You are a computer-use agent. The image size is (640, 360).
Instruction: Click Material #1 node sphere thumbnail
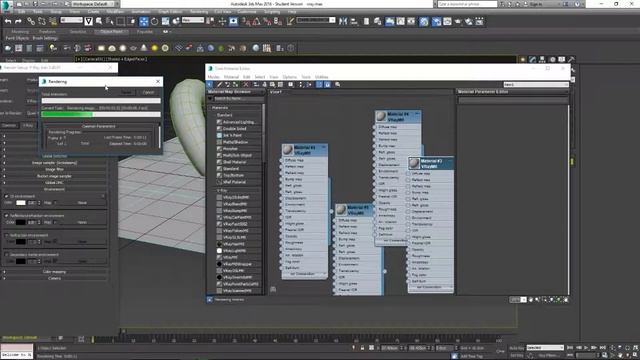tap(288, 150)
